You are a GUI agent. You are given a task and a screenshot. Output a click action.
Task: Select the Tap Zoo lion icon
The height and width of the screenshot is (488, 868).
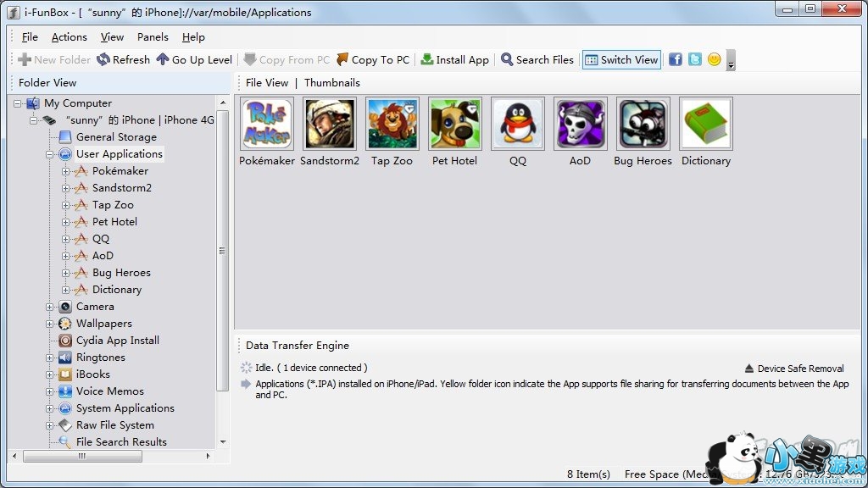tap(392, 124)
